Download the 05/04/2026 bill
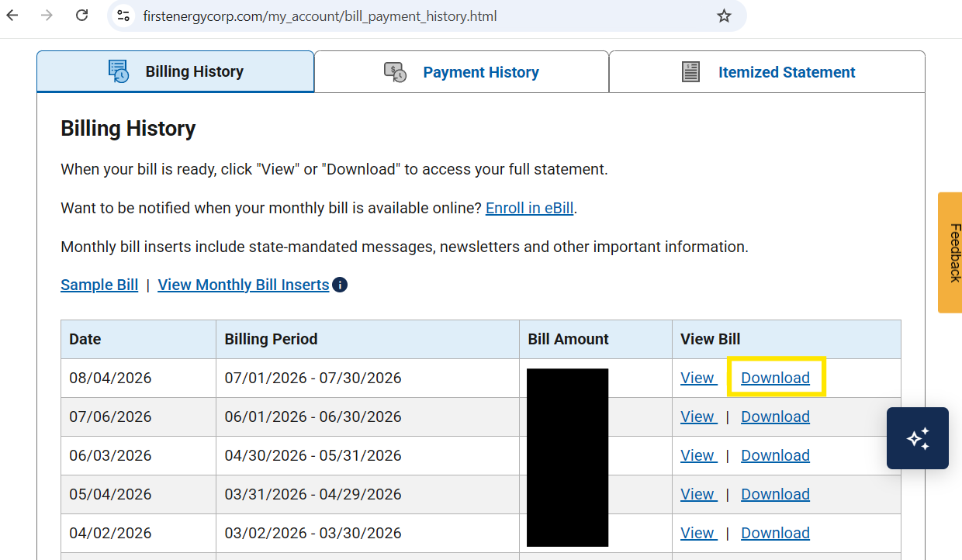 coord(775,494)
